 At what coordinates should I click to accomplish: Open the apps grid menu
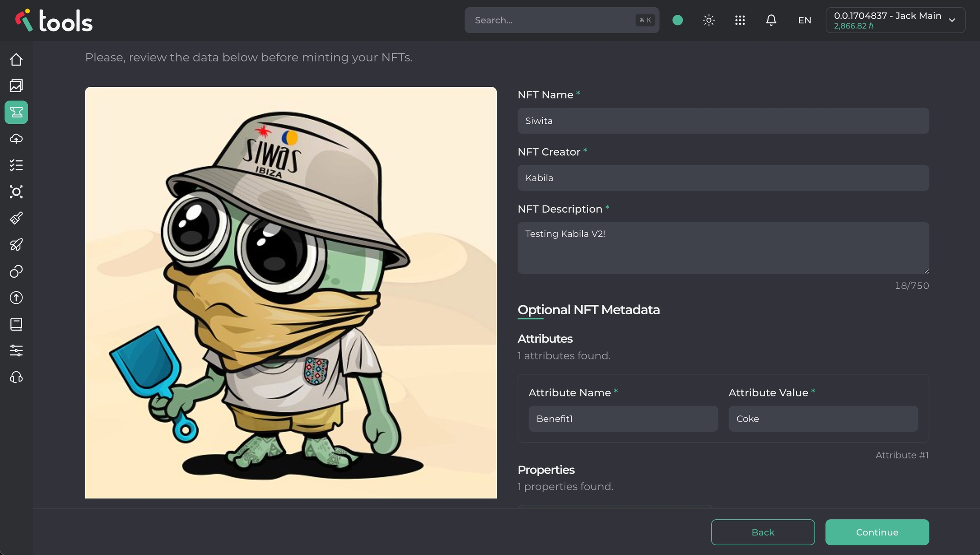(740, 20)
